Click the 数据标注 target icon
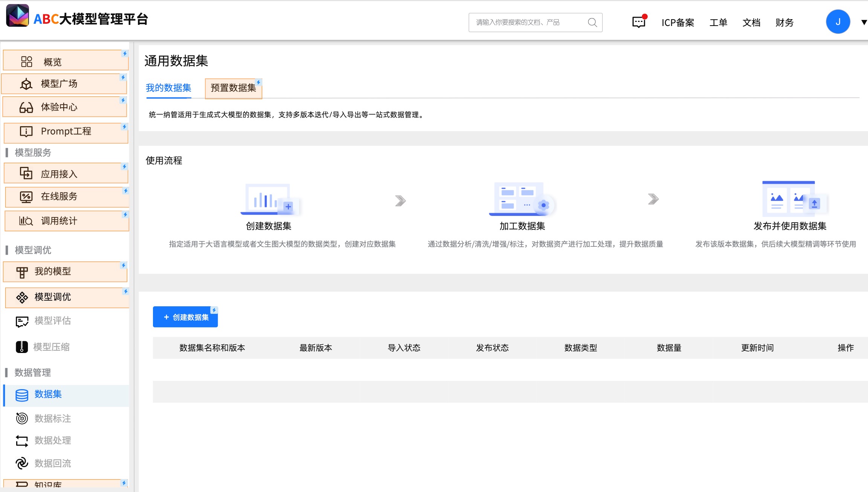 point(22,418)
